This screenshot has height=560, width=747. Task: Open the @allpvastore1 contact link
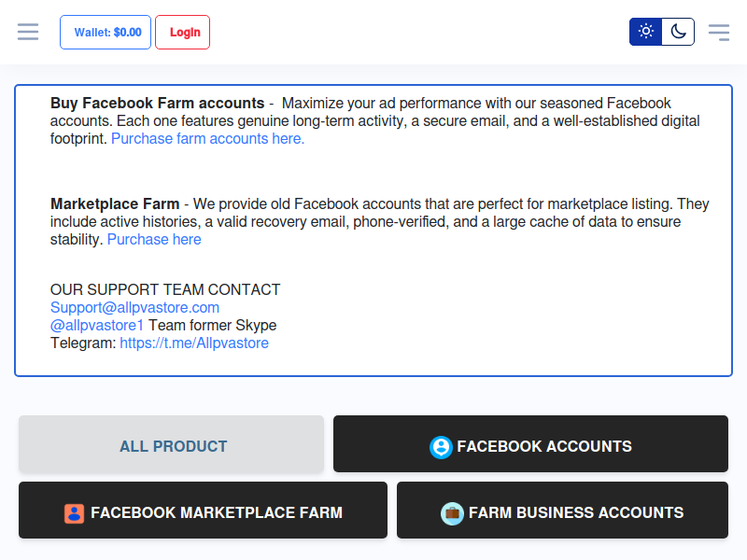[x=97, y=326]
